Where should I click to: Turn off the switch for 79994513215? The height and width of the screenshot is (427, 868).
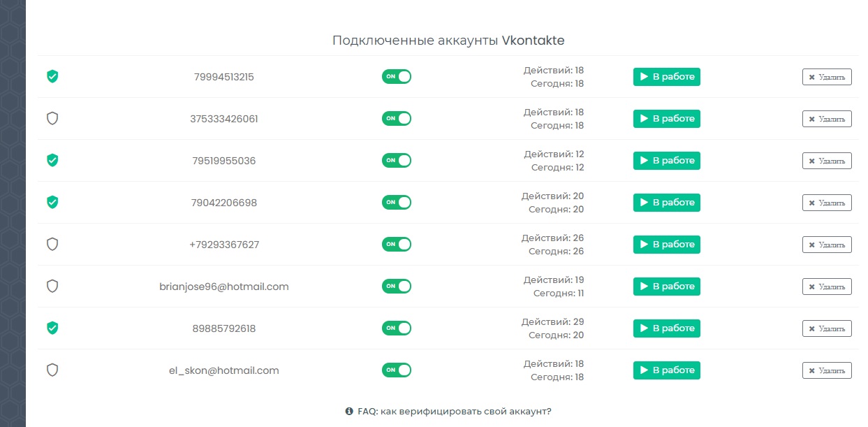[396, 77]
